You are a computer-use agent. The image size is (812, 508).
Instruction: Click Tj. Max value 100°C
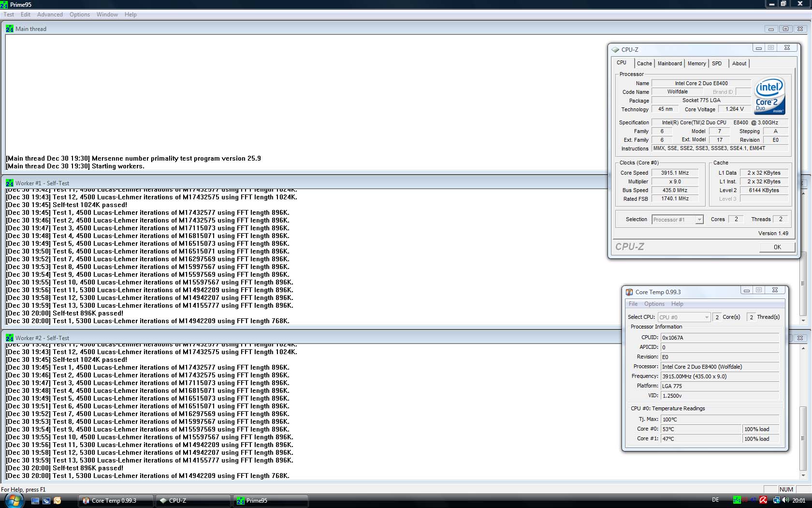point(720,419)
